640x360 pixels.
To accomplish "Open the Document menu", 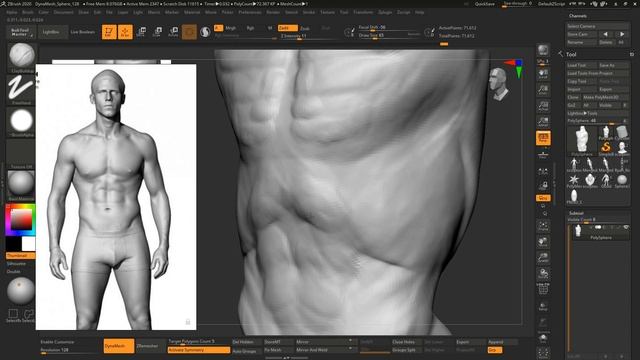I will tap(63, 12).
